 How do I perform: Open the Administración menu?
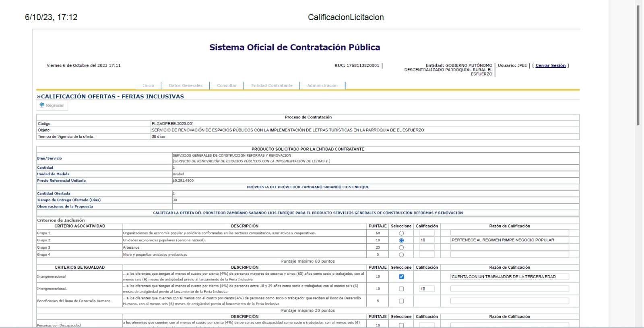pyautogui.click(x=322, y=85)
